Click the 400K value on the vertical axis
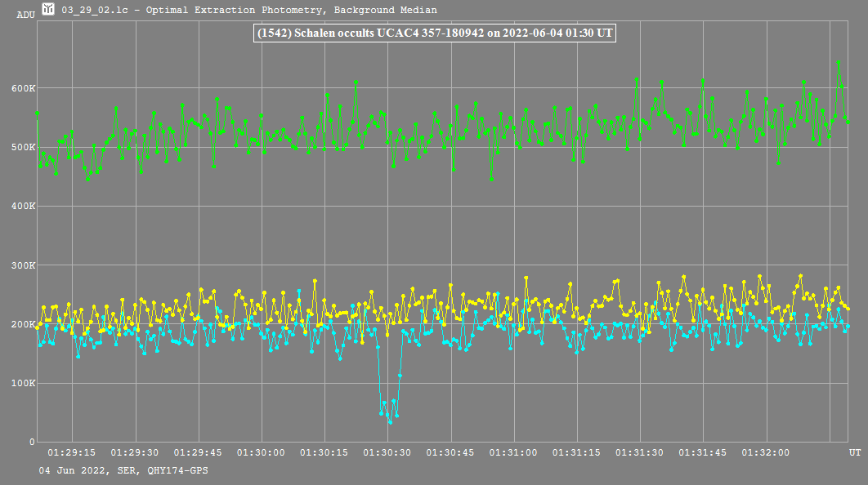Screen dimensions: 868x485 click(x=23, y=207)
